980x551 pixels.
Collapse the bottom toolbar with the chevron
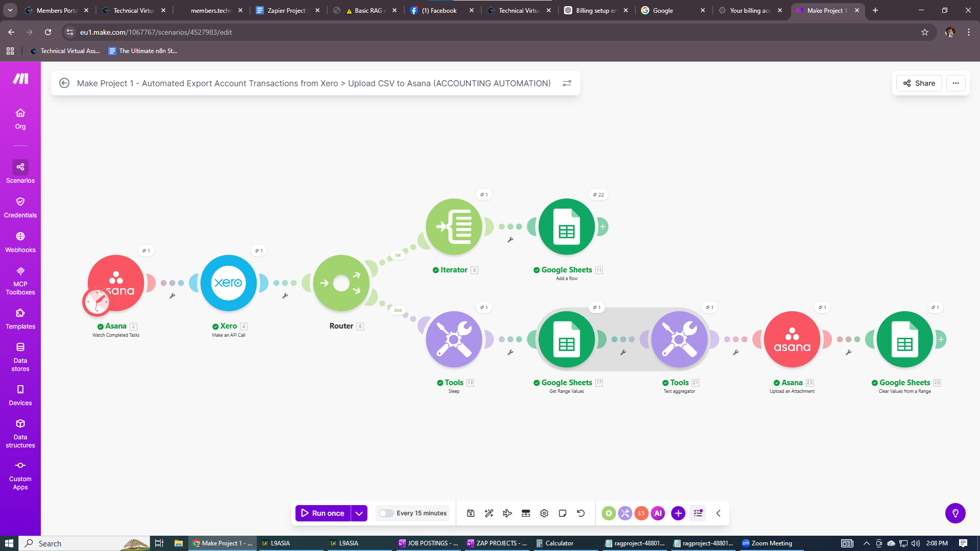click(718, 513)
